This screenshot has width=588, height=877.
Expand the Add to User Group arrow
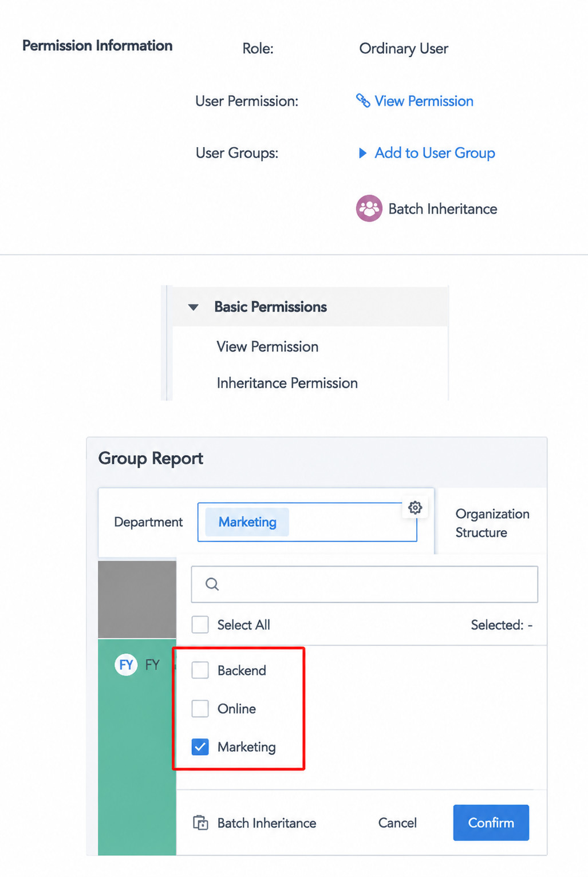click(x=362, y=153)
